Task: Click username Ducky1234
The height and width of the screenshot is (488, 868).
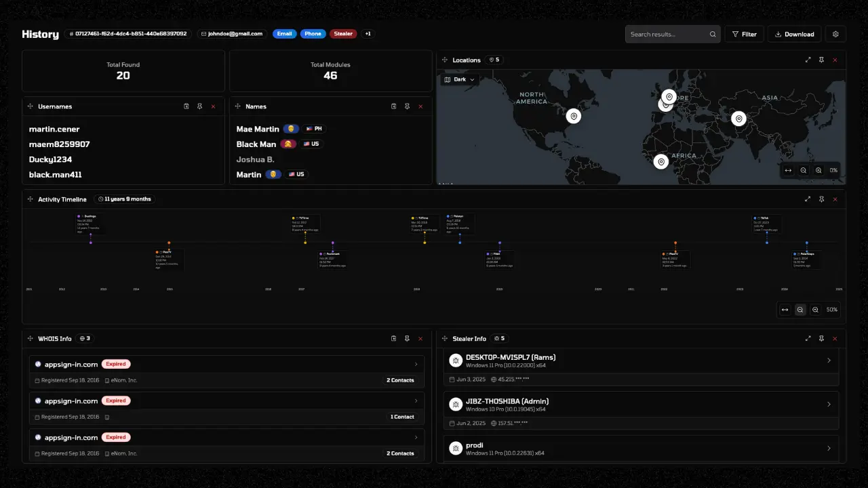Action: click(x=50, y=159)
